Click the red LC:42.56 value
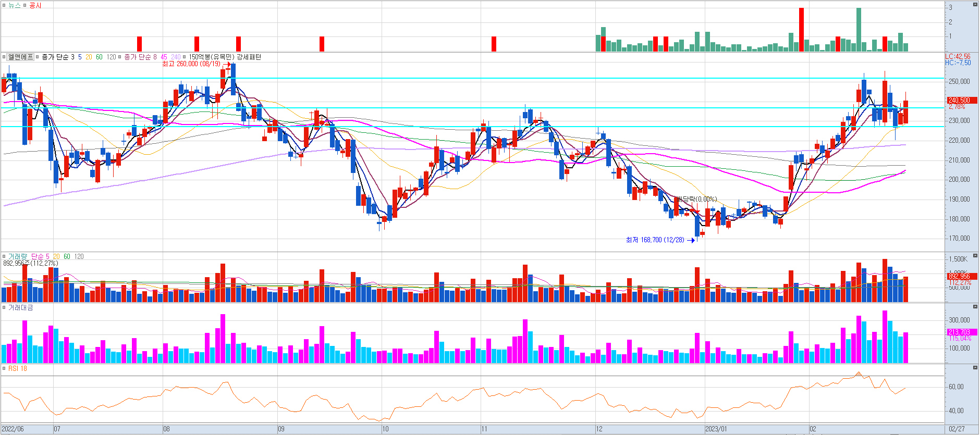 pos(958,56)
